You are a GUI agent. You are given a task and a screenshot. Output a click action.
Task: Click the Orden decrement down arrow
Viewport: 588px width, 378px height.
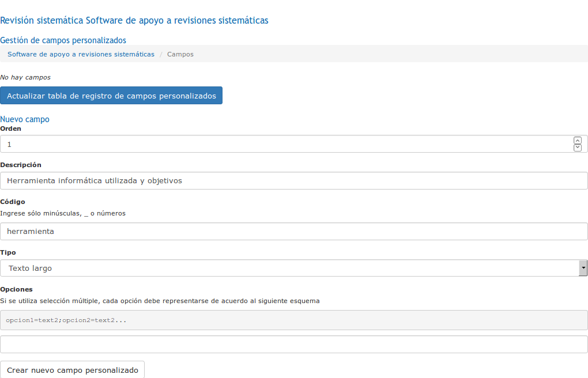tap(578, 148)
